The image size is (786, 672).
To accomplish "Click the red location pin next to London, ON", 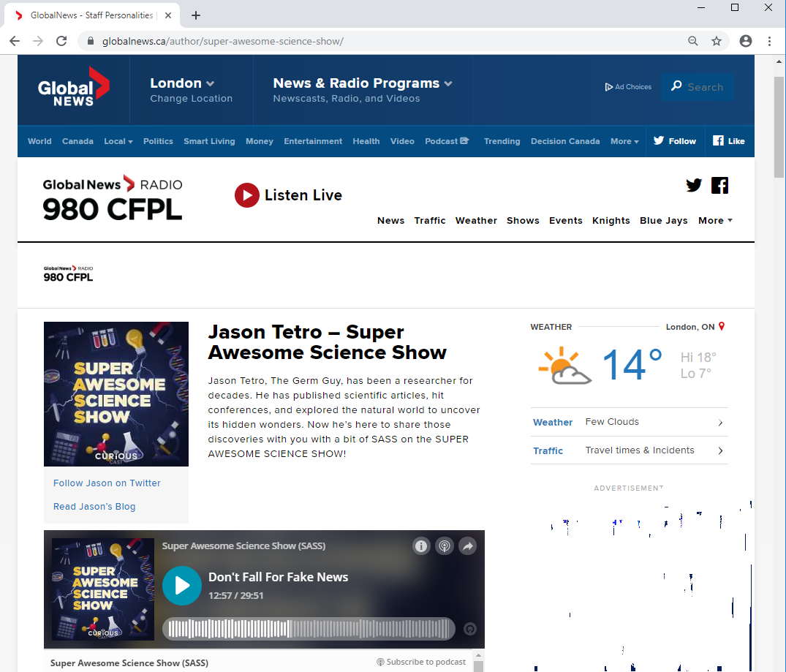I will point(722,326).
